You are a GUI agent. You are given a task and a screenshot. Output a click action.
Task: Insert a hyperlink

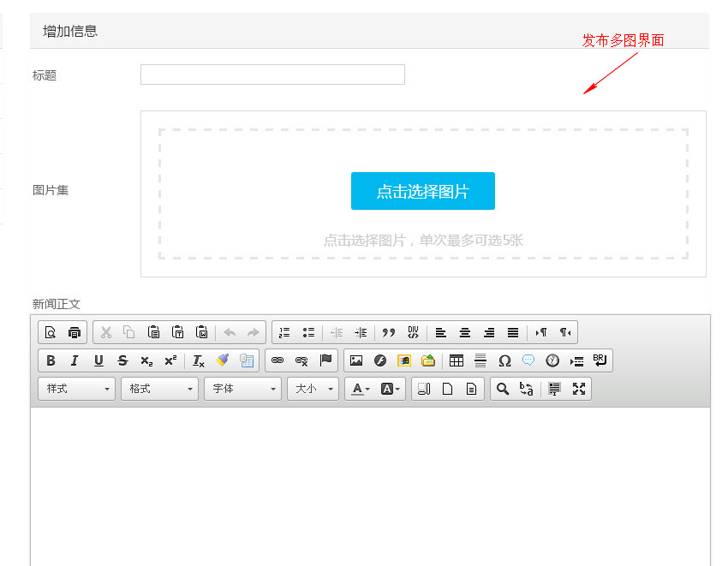(x=277, y=360)
